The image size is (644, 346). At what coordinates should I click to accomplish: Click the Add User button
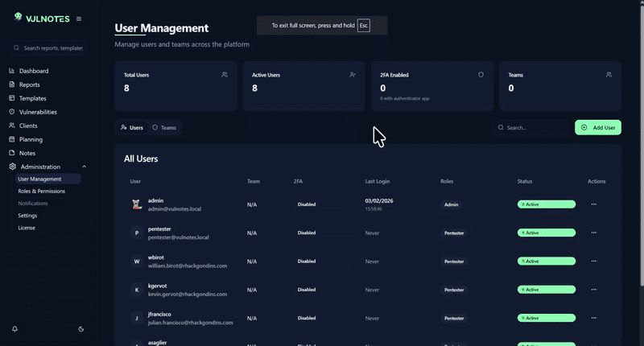(x=598, y=127)
